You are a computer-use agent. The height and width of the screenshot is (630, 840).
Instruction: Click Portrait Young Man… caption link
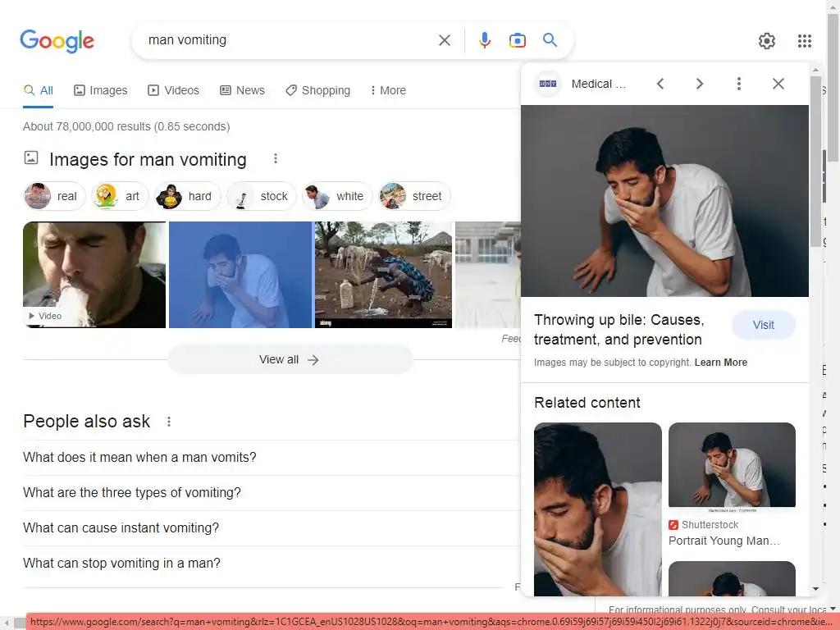click(x=724, y=541)
